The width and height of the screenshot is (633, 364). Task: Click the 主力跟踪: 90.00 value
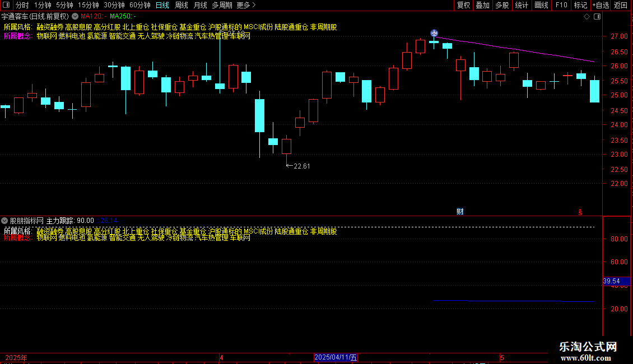pos(70,221)
